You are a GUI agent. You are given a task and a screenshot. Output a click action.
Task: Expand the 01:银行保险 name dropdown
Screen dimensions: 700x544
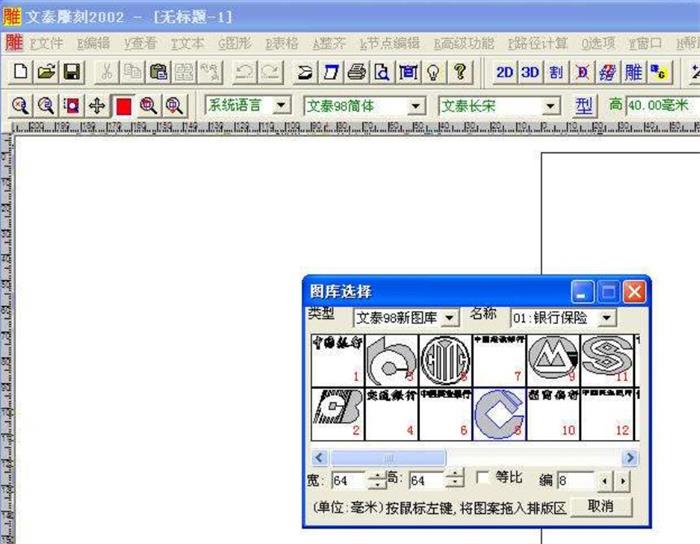(x=606, y=318)
